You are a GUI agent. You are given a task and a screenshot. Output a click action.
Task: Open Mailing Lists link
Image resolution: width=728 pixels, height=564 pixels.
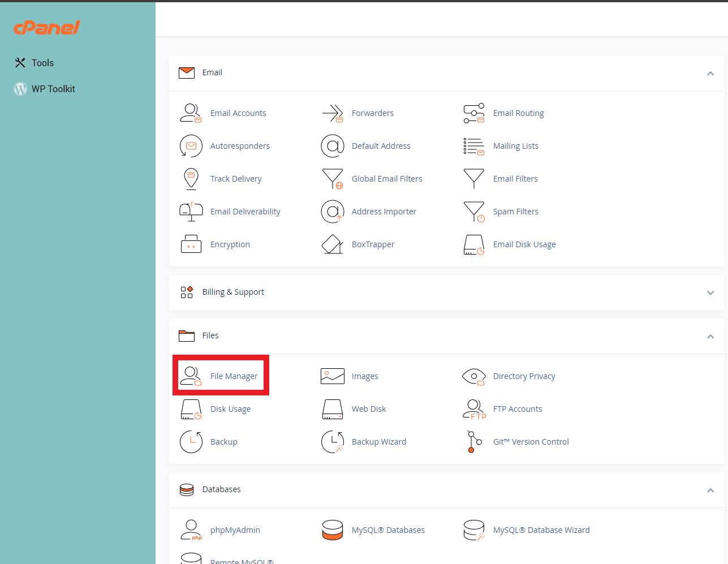coord(516,146)
